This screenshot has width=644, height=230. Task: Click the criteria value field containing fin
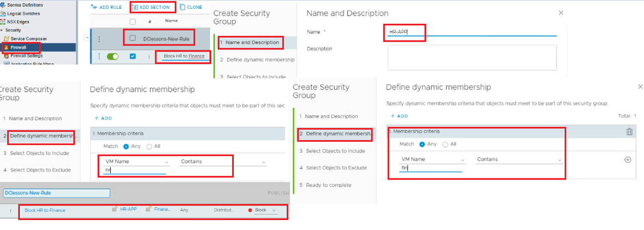tap(431, 167)
